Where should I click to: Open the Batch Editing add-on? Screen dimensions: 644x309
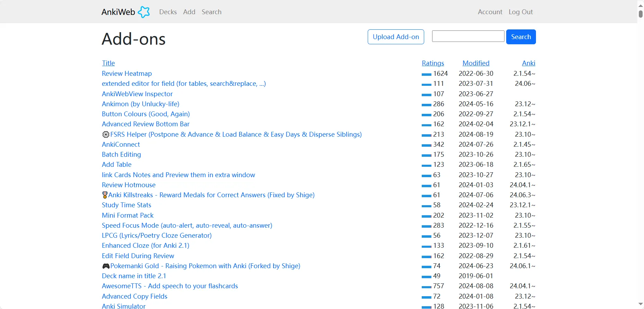coord(121,154)
